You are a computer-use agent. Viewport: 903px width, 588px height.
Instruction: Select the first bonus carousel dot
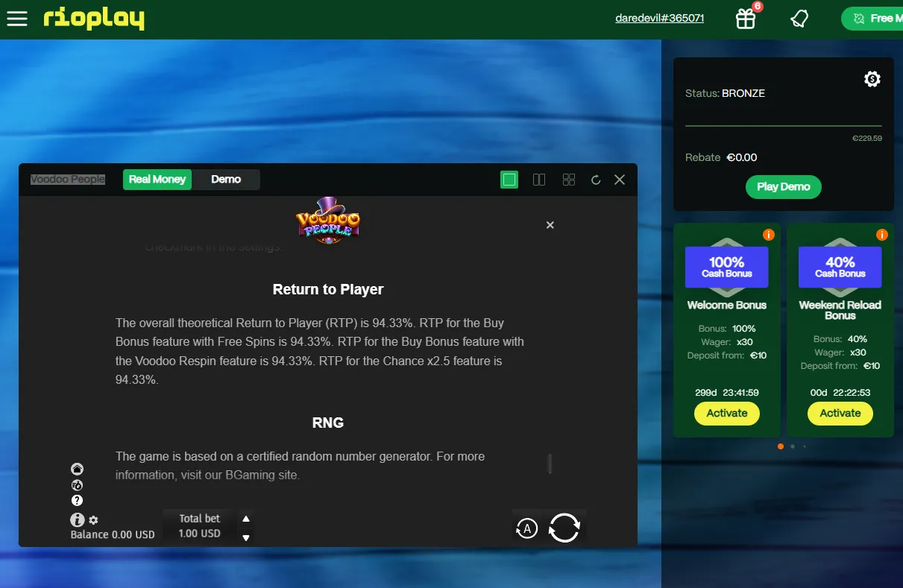coord(781,446)
